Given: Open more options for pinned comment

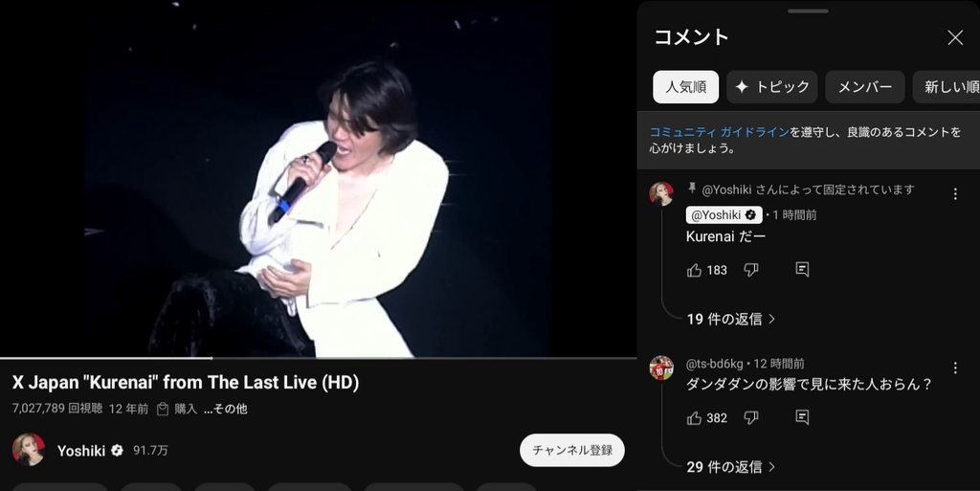Looking at the screenshot, I should 955,194.
